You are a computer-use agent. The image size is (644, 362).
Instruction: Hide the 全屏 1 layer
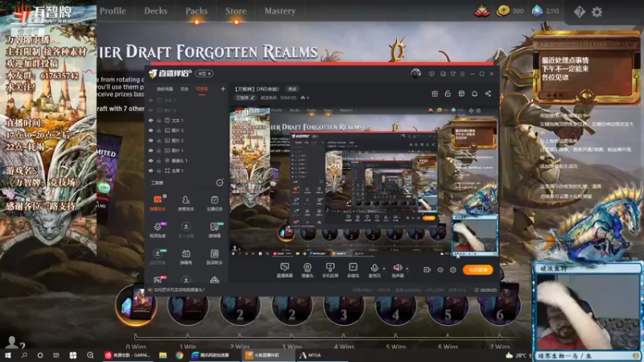pyautogui.click(x=151, y=171)
